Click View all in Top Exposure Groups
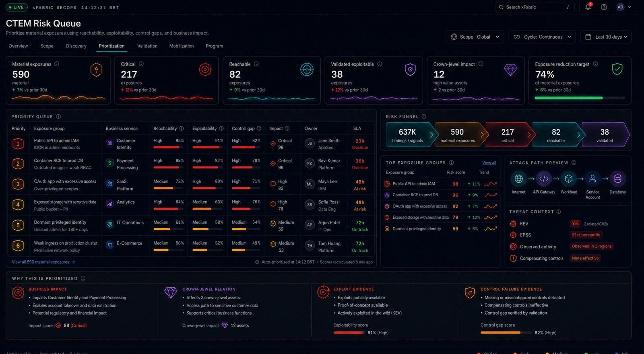 [489, 163]
